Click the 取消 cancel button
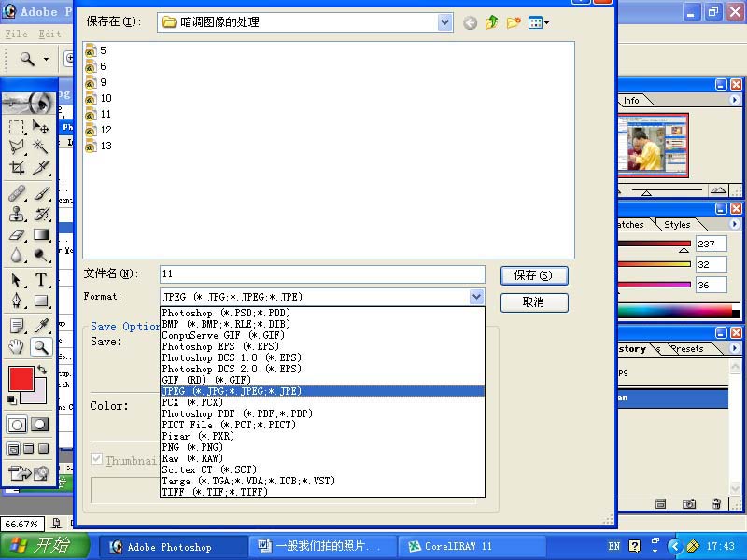 pos(533,302)
